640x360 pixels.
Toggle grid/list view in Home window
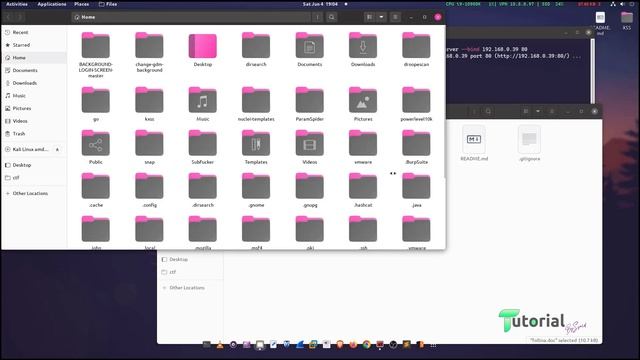pos(369,17)
